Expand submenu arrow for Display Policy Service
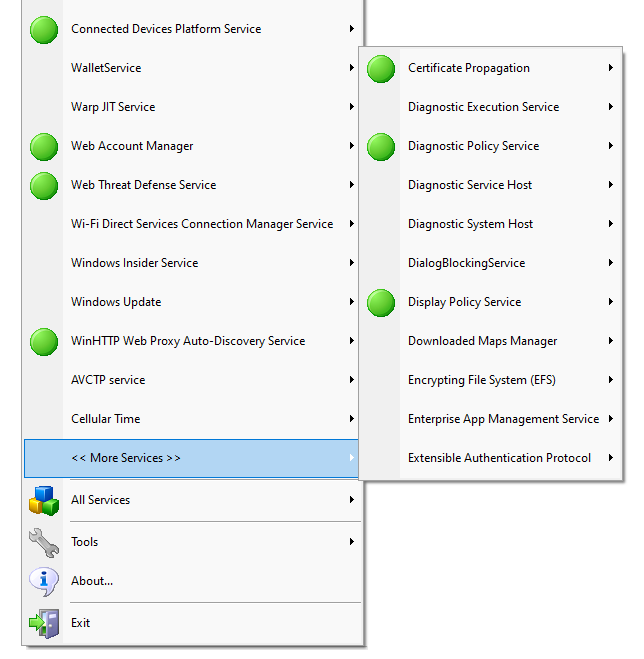The image size is (644, 659). point(610,302)
